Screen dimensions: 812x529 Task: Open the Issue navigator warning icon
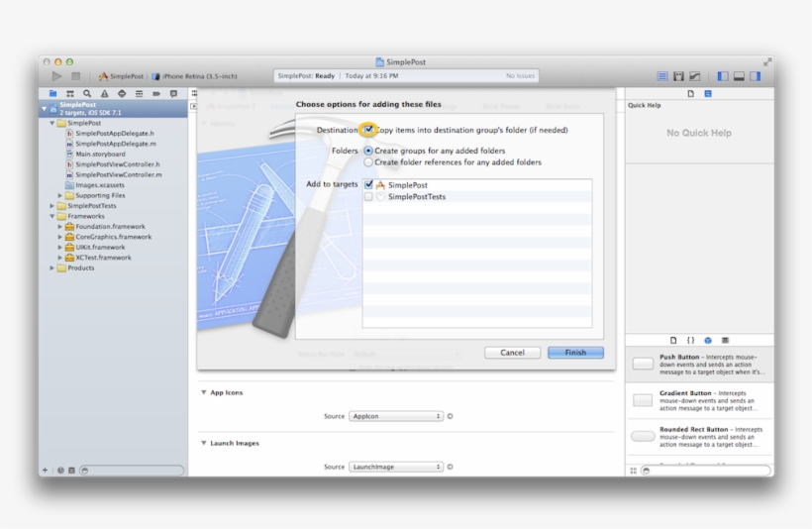tap(105, 94)
